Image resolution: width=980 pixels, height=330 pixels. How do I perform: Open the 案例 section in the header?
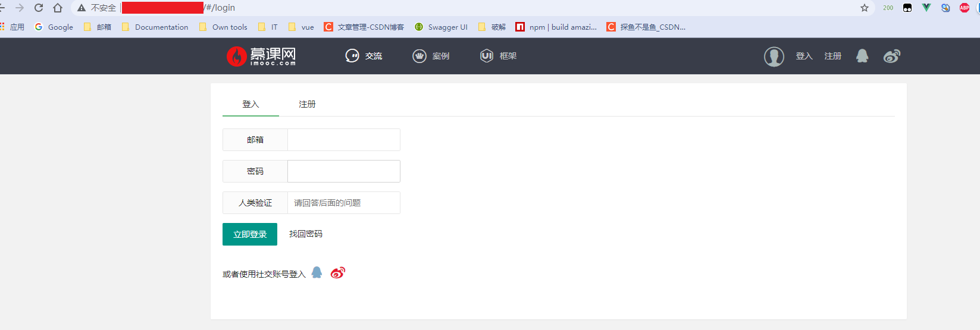click(x=431, y=56)
